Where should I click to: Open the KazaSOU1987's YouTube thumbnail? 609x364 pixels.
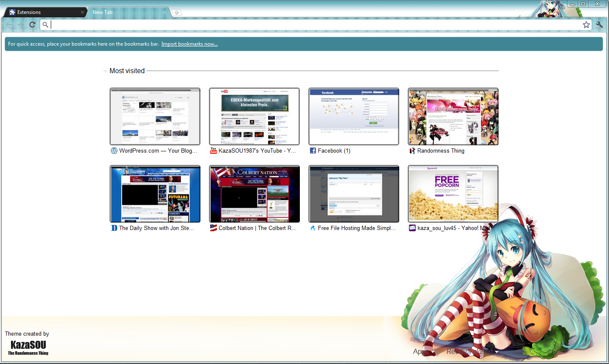[x=254, y=116]
